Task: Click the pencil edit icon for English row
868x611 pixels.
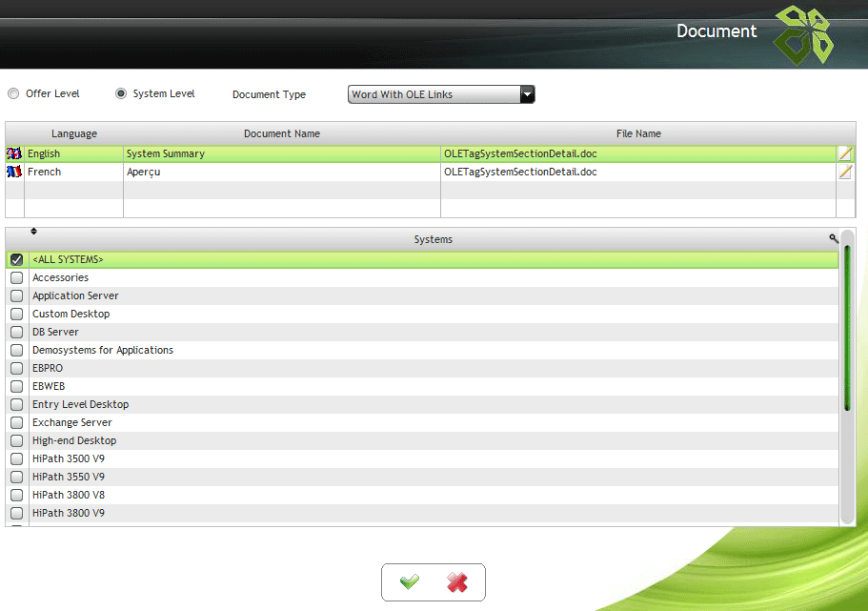Action: [x=845, y=153]
